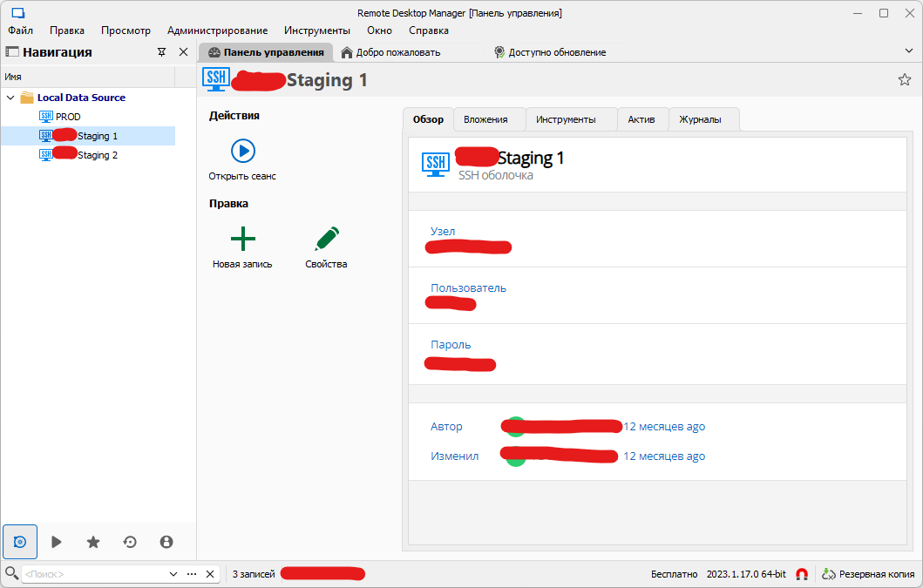Mark entry as favorite with star outline
923x588 pixels.
coord(905,80)
